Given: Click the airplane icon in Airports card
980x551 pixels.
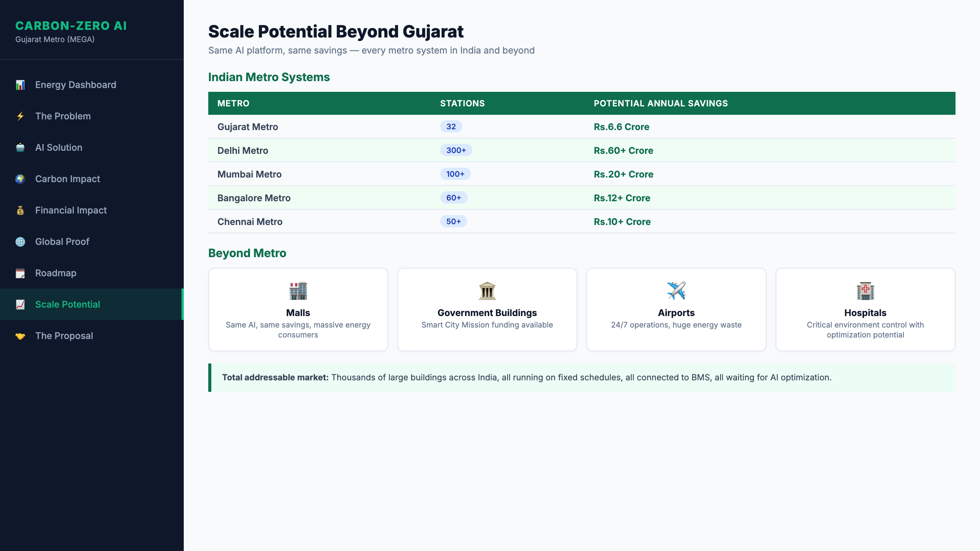Looking at the screenshot, I should click(676, 291).
